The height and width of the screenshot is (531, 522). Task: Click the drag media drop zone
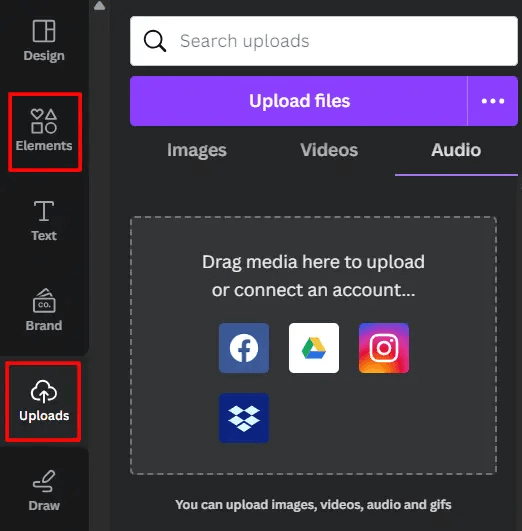tap(314, 345)
